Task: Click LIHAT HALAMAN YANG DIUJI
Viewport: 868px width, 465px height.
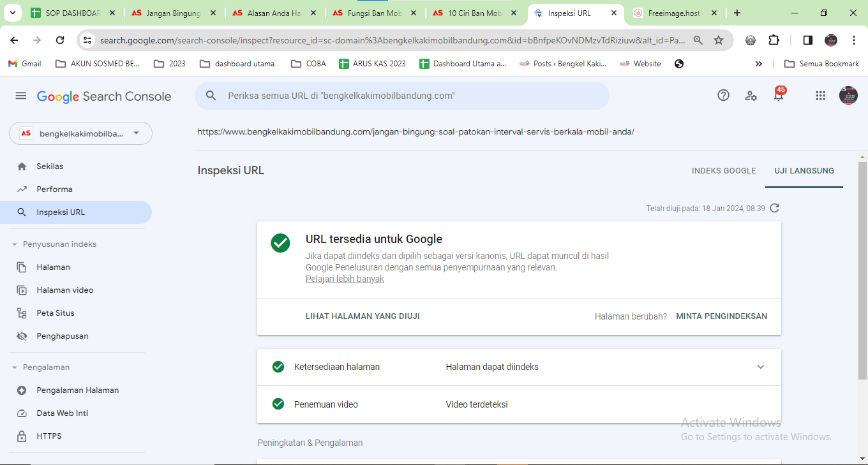Action: [363, 316]
